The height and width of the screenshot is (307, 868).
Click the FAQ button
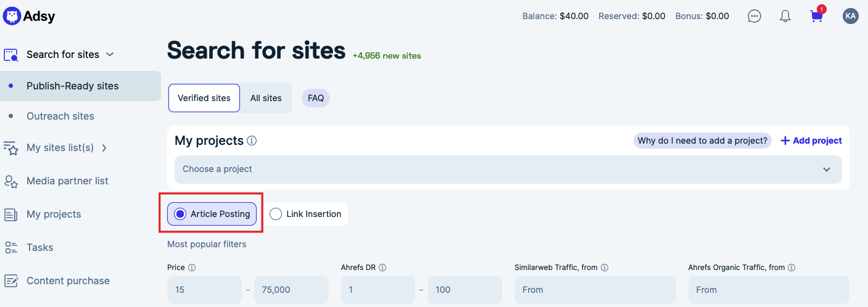click(316, 98)
